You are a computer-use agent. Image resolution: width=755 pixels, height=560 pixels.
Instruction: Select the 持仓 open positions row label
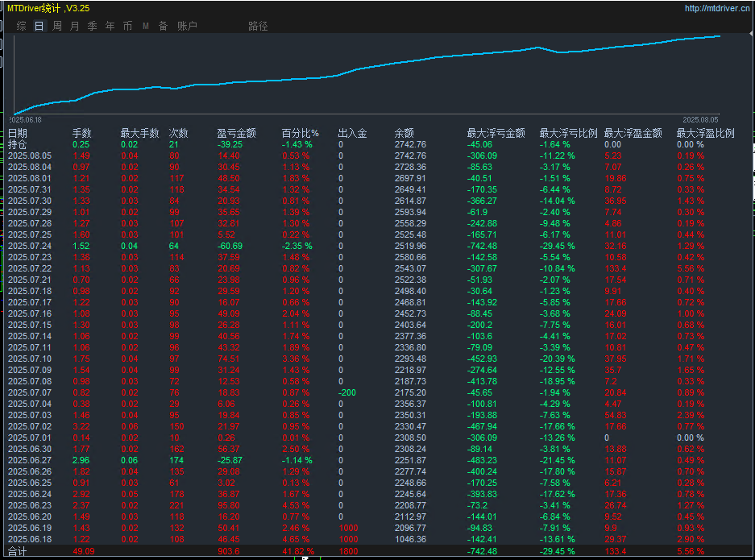click(x=18, y=144)
